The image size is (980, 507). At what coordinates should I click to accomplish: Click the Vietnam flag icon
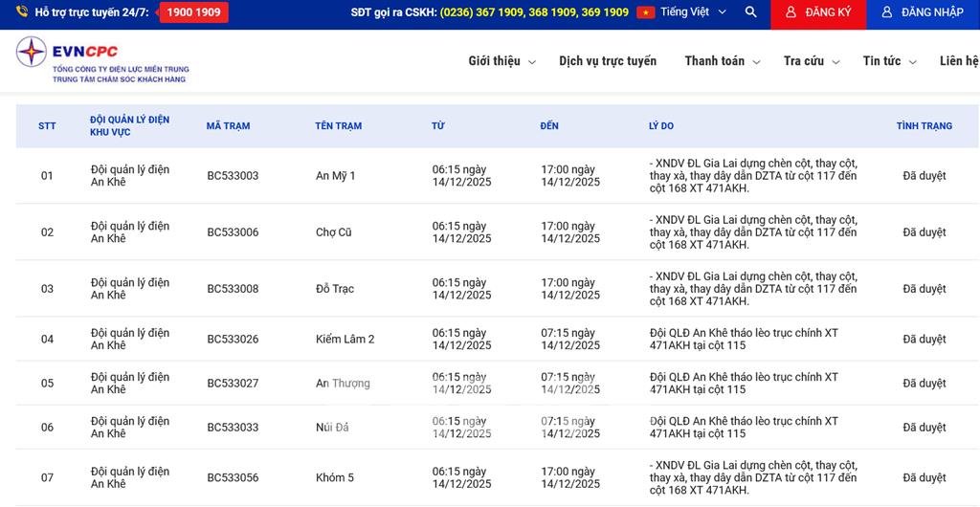645,12
